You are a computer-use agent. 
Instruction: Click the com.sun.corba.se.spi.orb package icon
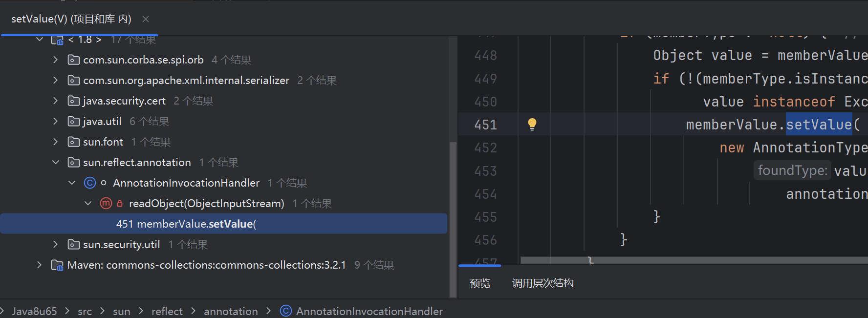click(74, 60)
